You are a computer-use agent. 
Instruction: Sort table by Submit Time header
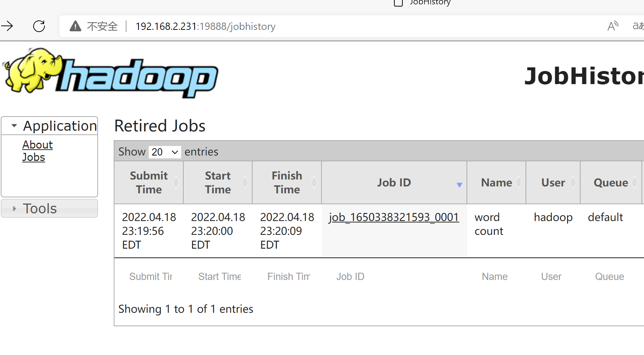149,182
